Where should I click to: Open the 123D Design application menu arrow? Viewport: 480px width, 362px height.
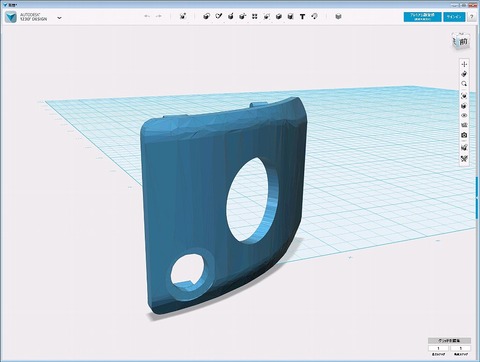[x=59, y=18]
